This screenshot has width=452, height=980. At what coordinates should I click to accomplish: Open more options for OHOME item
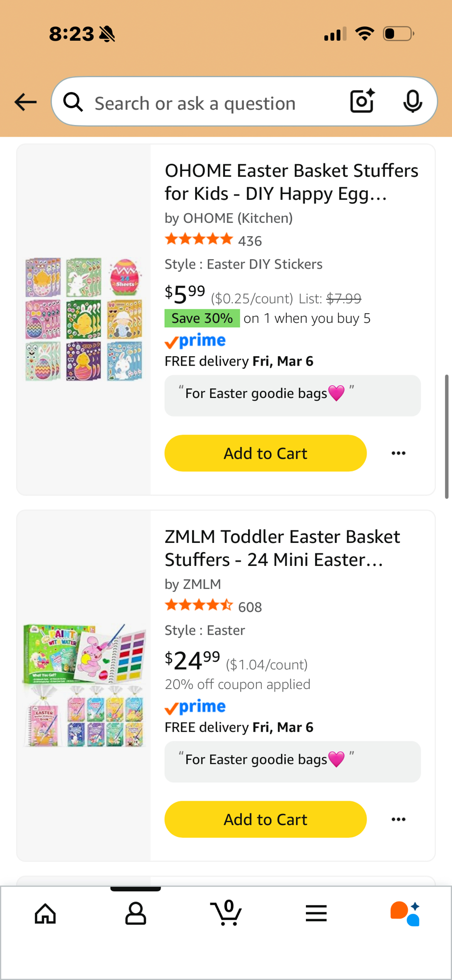click(x=398, y=453)
